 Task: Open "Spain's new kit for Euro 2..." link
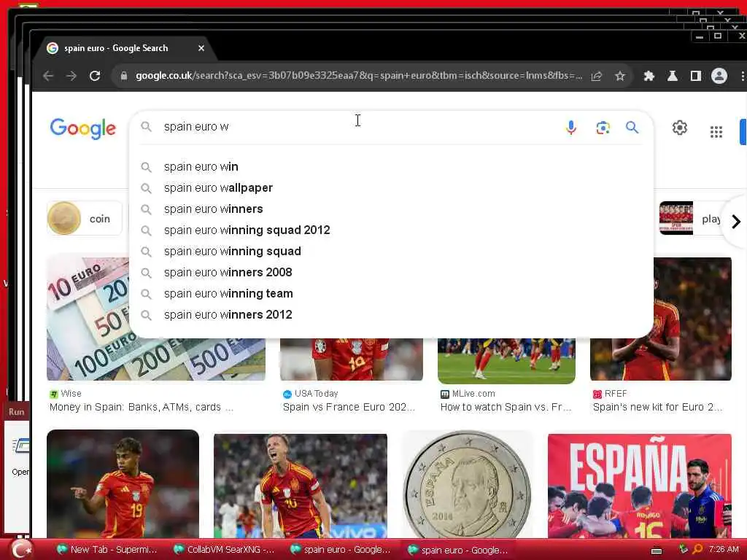657,407
